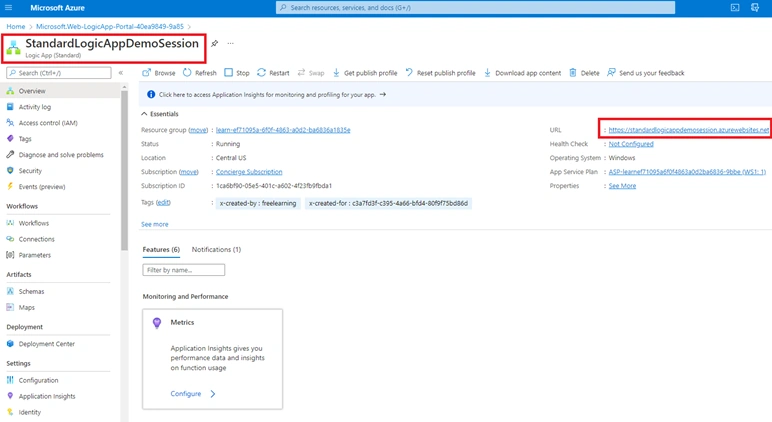Open the Metrics feature card
Image resolution: width=772 pixels, height=422 pixels.
pyautogui.click(x=212, y=359)
